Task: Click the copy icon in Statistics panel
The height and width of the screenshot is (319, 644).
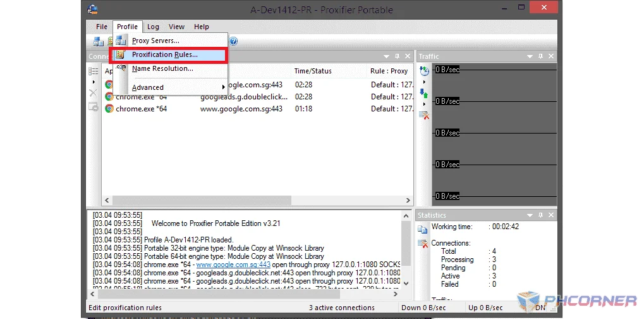Action: (x=423, y=229)
